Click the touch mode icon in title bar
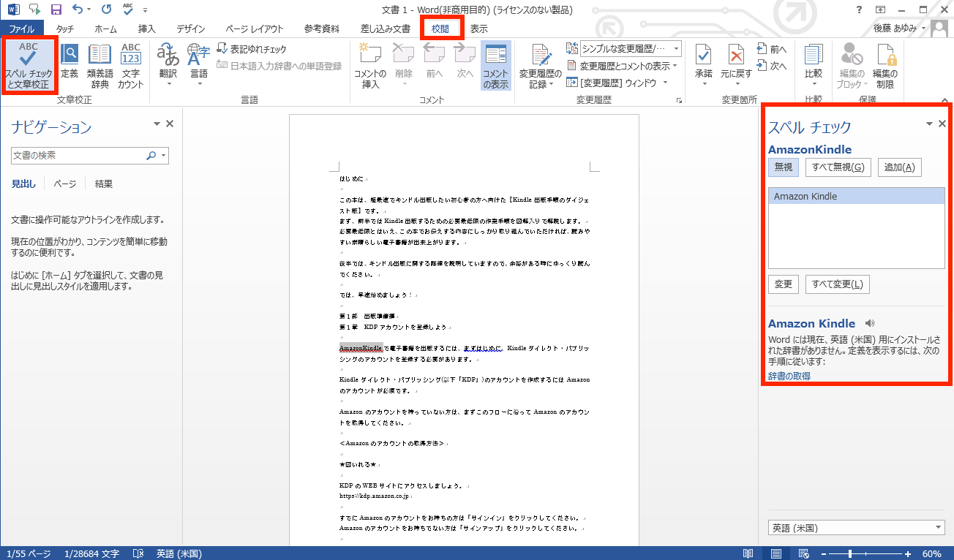The width and height of the screenshot is (954, 560). point(35,10)
